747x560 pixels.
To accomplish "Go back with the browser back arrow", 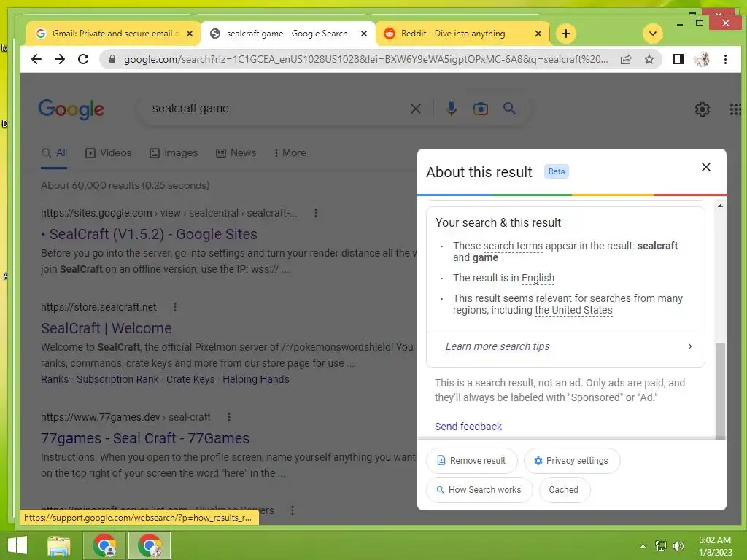I will tap(36, 59).
